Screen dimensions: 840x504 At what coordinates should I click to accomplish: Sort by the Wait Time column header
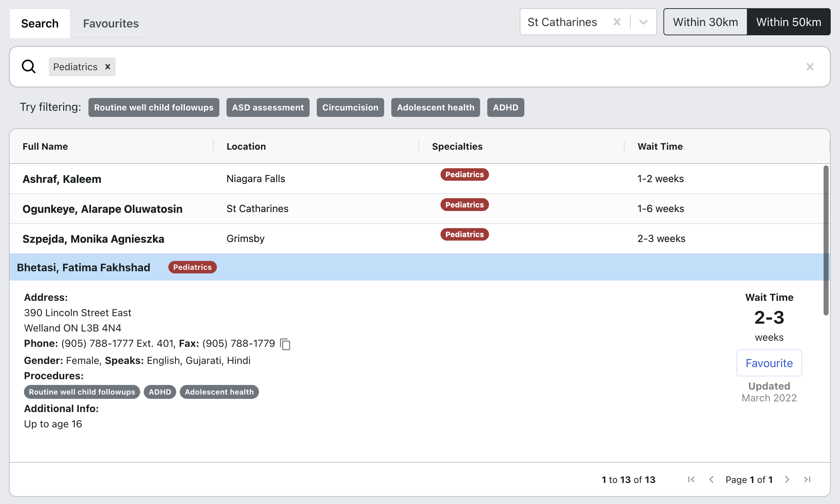click(660, 146)
